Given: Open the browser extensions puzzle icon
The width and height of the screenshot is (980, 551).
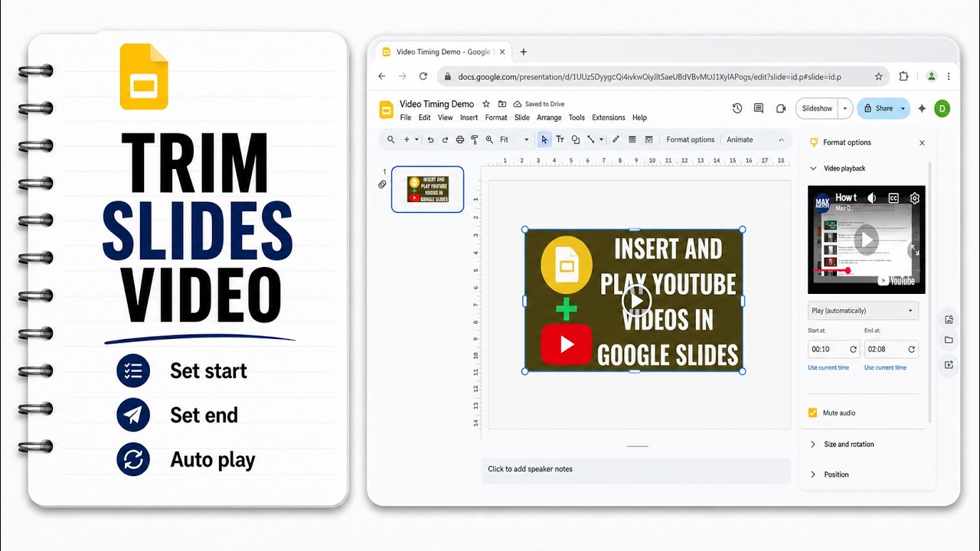Looking at the screenshot, I should [903, 77].
